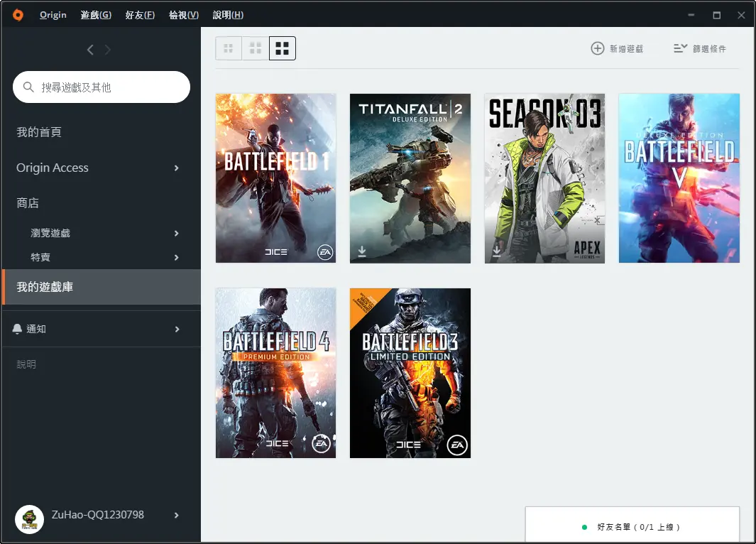The width and height of the screenshot is (756, 544).
Task: Click download icon on Titanfall 2 tile
Action: 362,251
